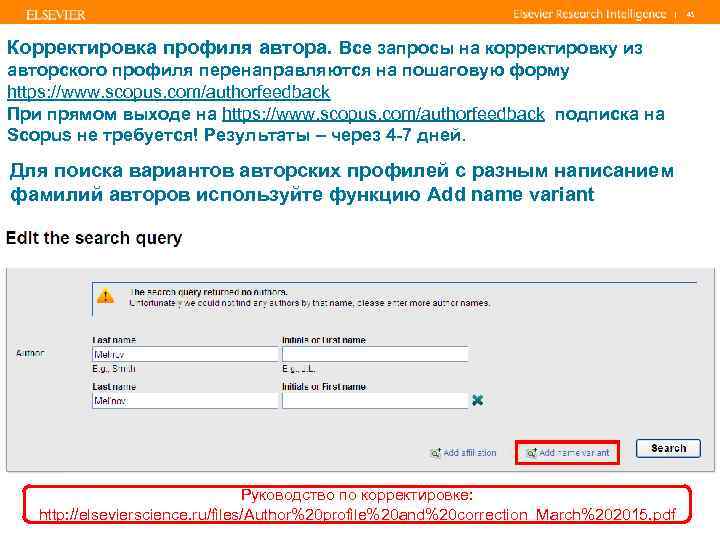Click the first authorfeedback URL link
The image size is (720, 540).
click(169, 92)
